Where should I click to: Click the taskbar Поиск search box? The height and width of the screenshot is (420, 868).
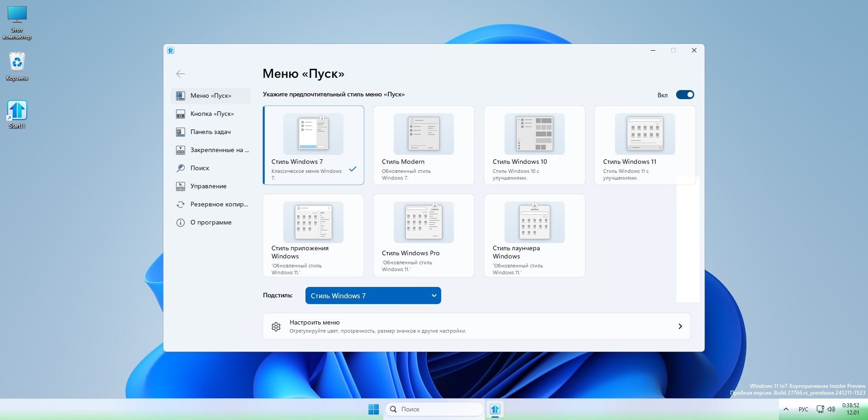[434, 409]
